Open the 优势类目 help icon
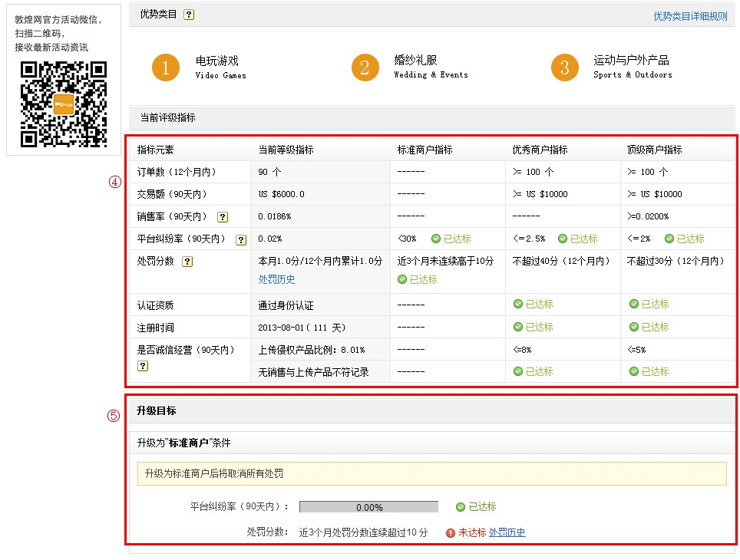 click(x=188, y=14)
